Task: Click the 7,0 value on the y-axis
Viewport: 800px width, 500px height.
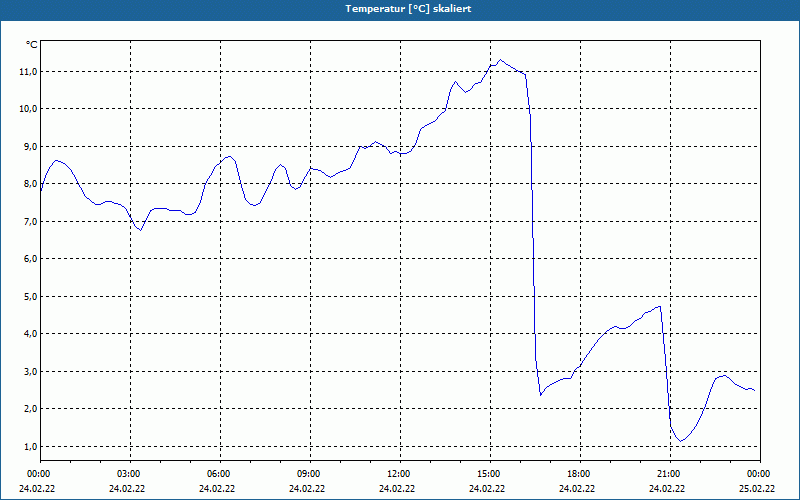Action: 29,222
